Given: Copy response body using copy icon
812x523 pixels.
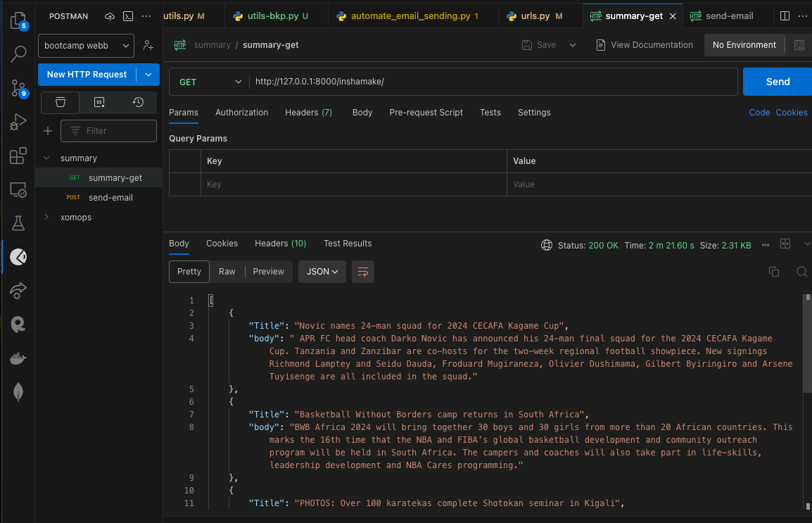Looking at the screenshot, I should click(774, 272).
